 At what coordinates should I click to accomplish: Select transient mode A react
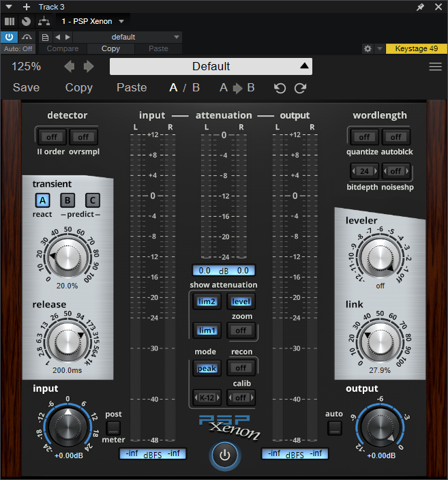pyautogui.click(x=42, y=200)
